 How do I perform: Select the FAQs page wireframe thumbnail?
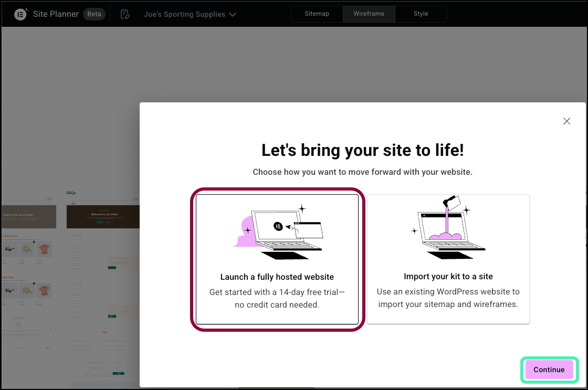pos(103,292)
